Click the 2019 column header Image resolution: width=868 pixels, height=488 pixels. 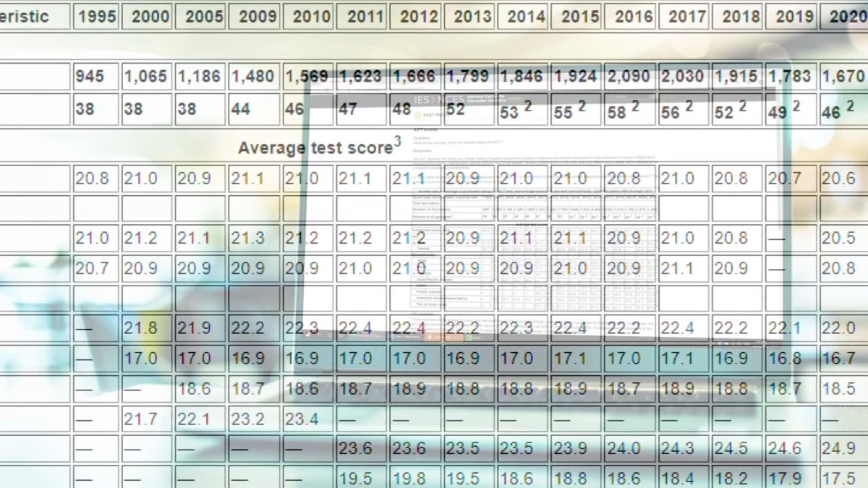pos(792,16)
